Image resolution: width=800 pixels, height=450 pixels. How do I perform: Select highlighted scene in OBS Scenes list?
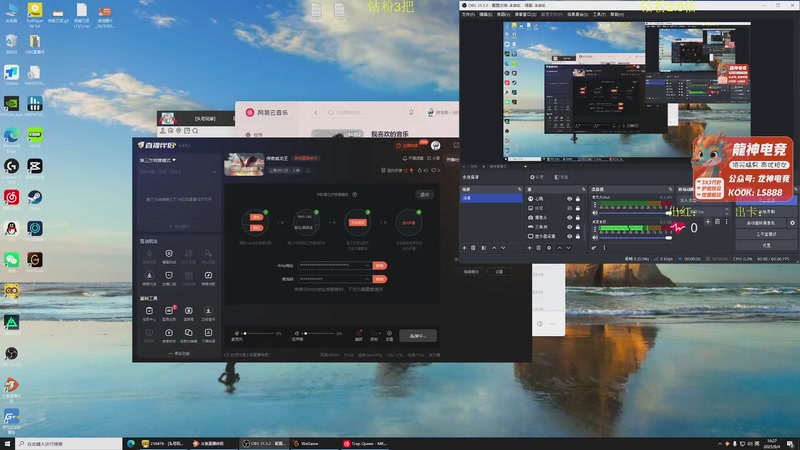(491, 198)
